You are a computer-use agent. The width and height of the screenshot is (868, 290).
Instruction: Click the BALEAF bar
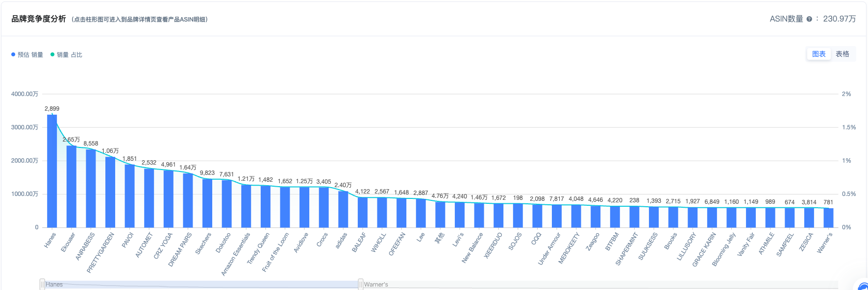(363, 212)
